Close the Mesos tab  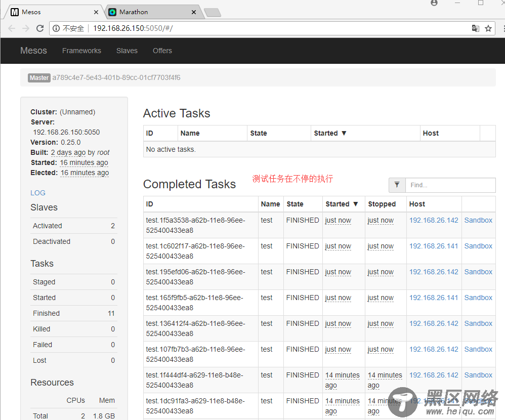pyautogui.click(x=96, y=12)
